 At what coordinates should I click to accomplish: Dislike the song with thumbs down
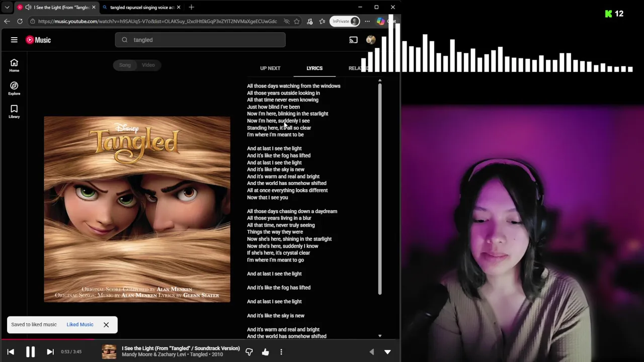[249, 352]
